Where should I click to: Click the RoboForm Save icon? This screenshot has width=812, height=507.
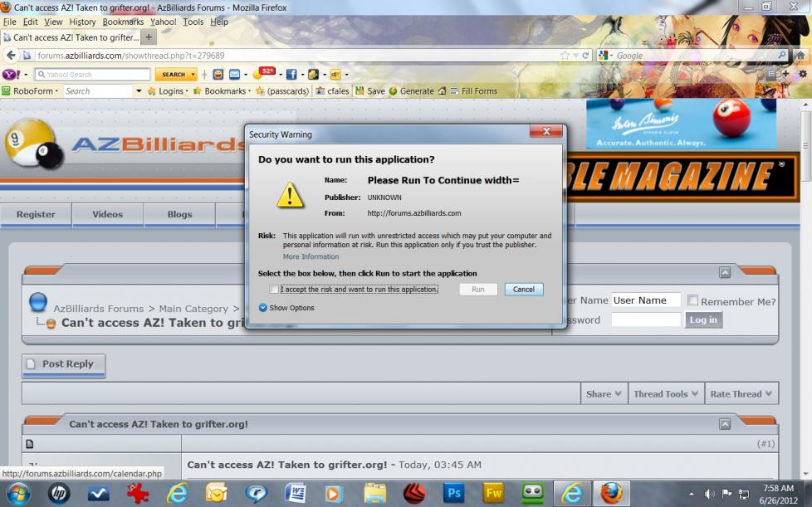tap(360, 91)
